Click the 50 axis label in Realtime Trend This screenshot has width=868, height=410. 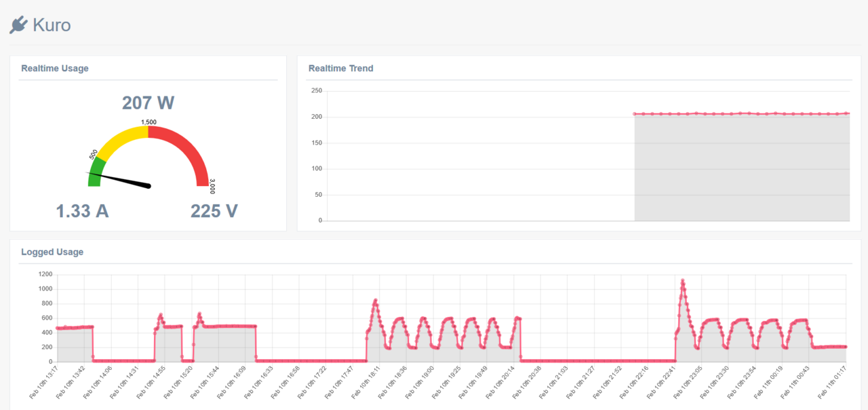click(318, 195)
